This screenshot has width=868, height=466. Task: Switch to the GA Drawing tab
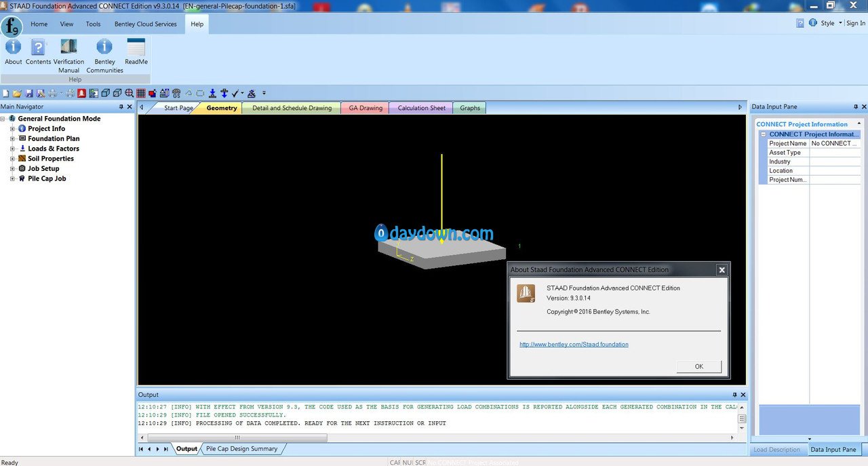click(366, 108)
